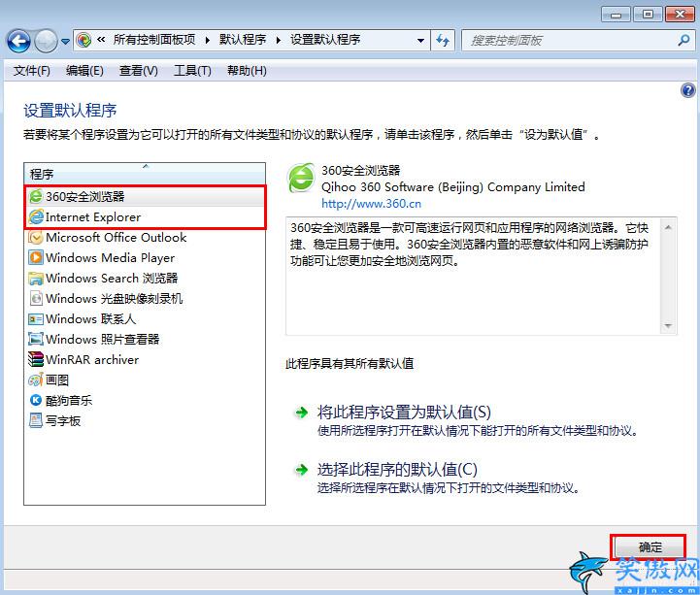
Task: Open the 文件(F) menu
Action: coord(32,71)
